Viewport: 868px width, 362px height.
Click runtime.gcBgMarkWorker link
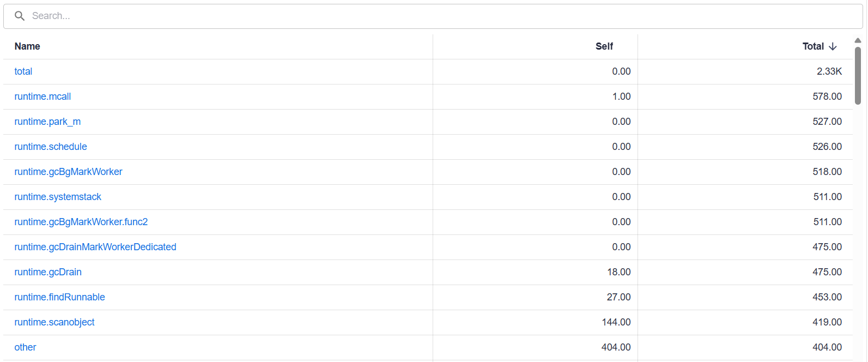click(68, 172)
